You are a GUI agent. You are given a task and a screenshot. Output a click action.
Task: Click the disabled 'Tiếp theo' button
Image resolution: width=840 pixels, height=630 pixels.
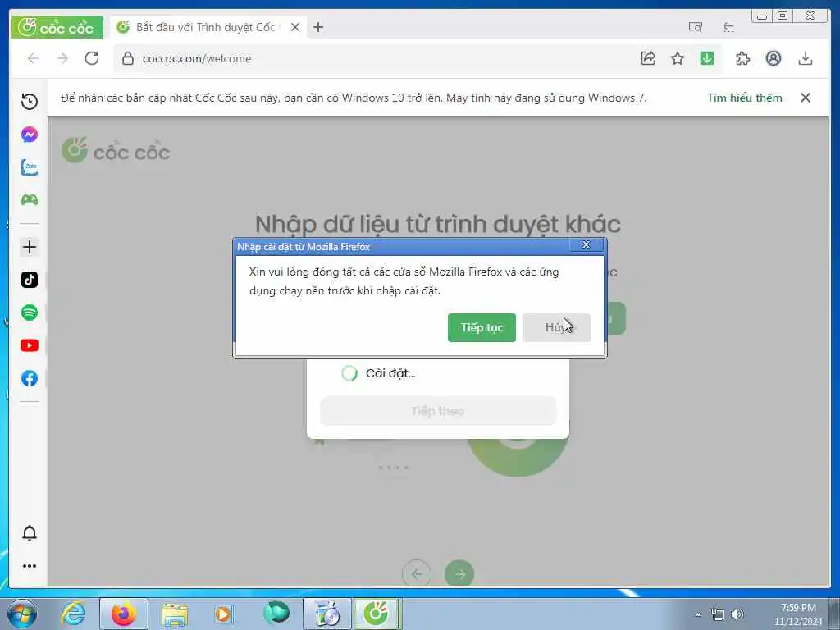pos(438,411)
